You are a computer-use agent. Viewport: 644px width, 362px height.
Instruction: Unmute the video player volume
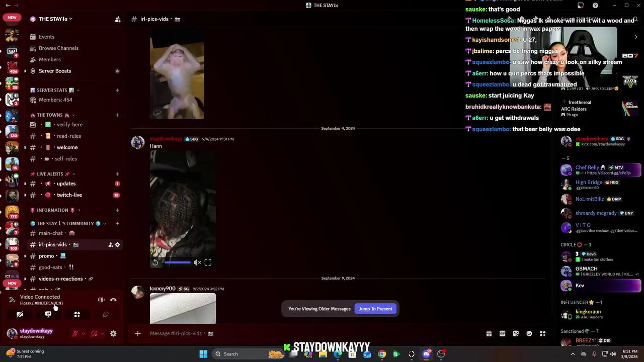(x=197, y=262)
